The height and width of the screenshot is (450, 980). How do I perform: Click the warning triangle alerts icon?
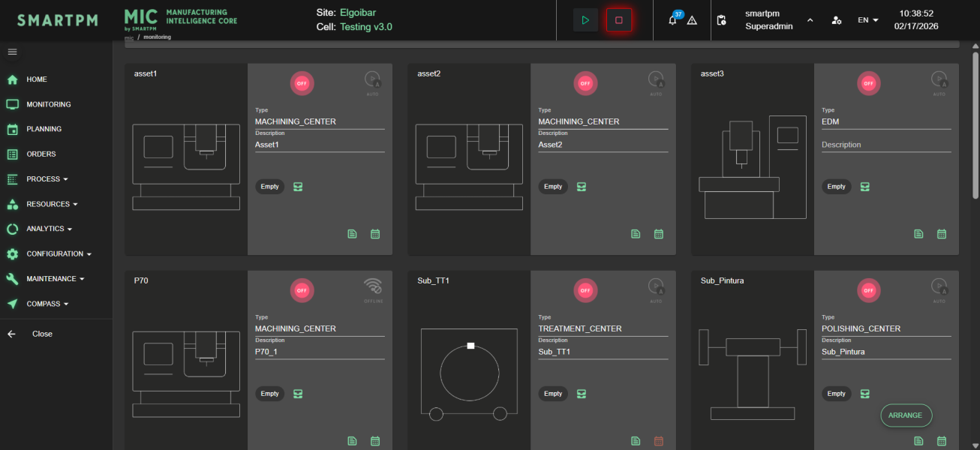[x=692, y=20]
